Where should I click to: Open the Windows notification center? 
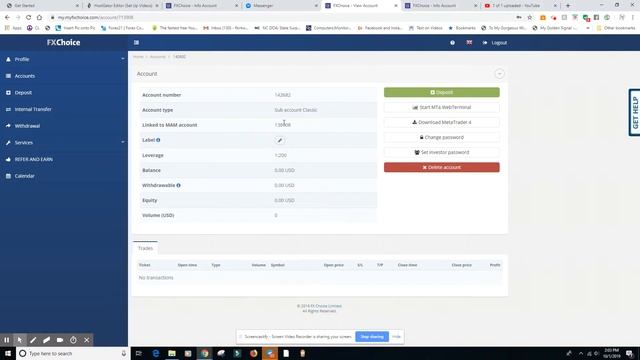coord(630,353)
